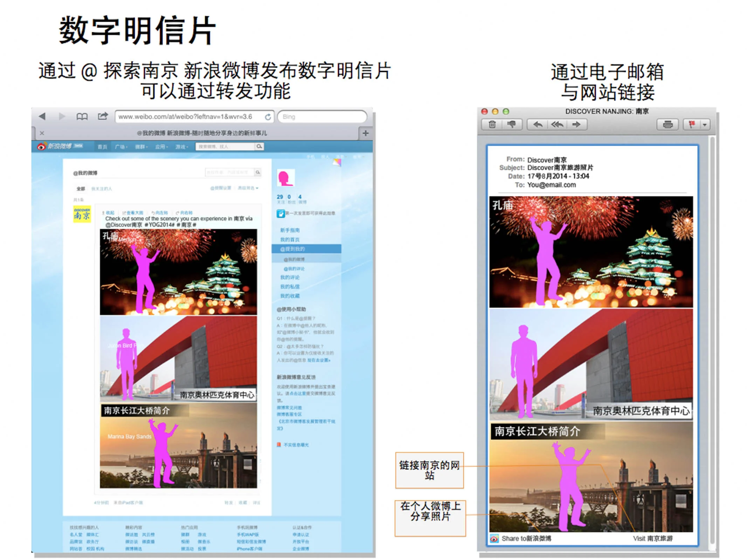Flag the message with red flag icon
This screenshot has height=560, width=747.
pos(692,124)
